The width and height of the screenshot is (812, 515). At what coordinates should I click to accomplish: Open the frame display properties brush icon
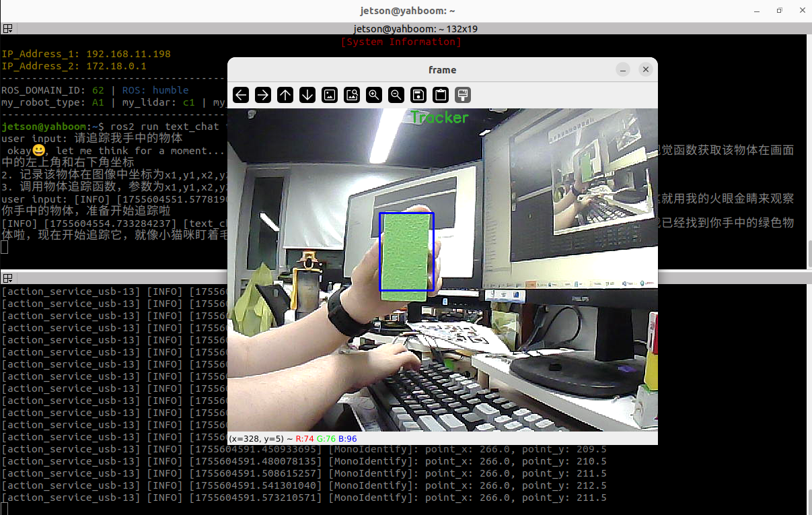tap(462, 95)
